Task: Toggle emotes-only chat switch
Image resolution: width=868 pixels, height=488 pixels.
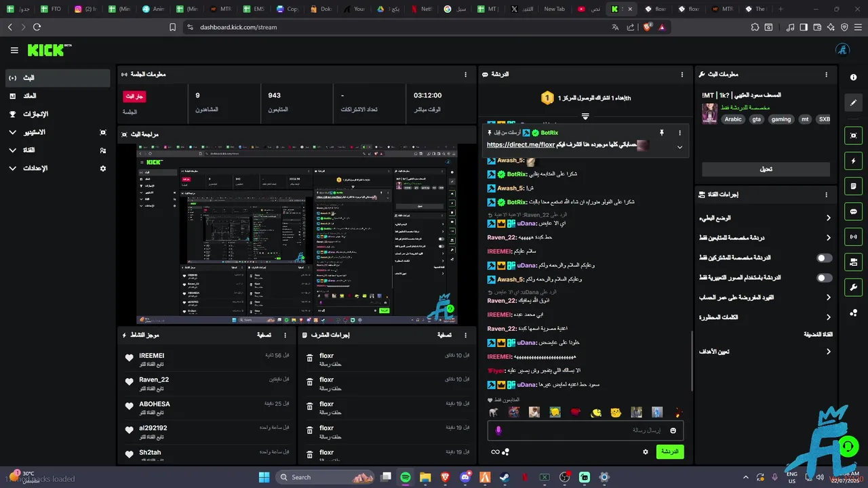Action: (x=824, y=278)
